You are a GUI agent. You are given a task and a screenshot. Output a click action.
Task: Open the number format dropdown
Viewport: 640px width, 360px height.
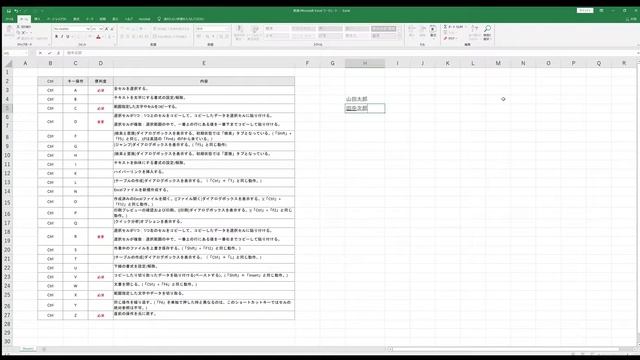pyautogui.click(x=227, y=29)
